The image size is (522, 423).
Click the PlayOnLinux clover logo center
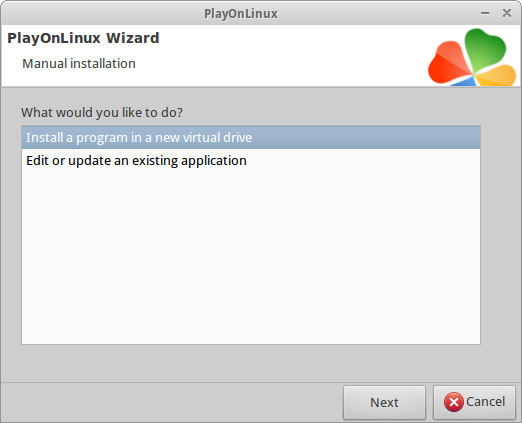pyautogui.click(x=472, y=73)
